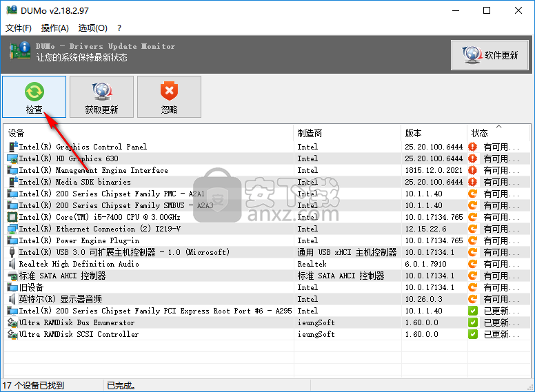Click icon of Intel(R) Management Engine Interface
This screenshot has height=392, width=535.
[x=12, y=170]
